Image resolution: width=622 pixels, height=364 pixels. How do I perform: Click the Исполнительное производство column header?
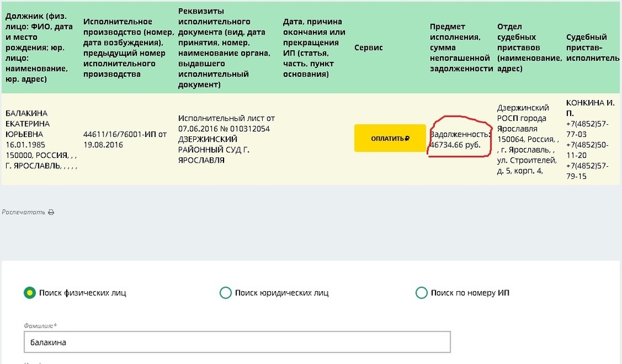(x=128, y=47)
